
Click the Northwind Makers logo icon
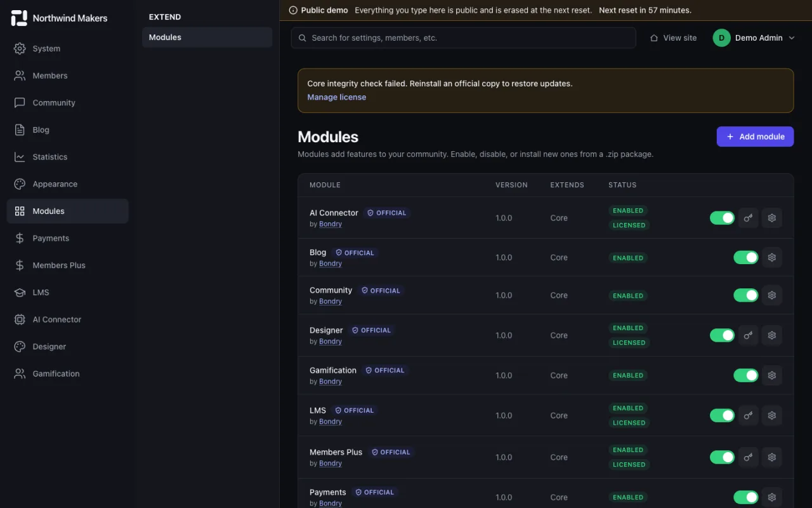pos(19,18)
